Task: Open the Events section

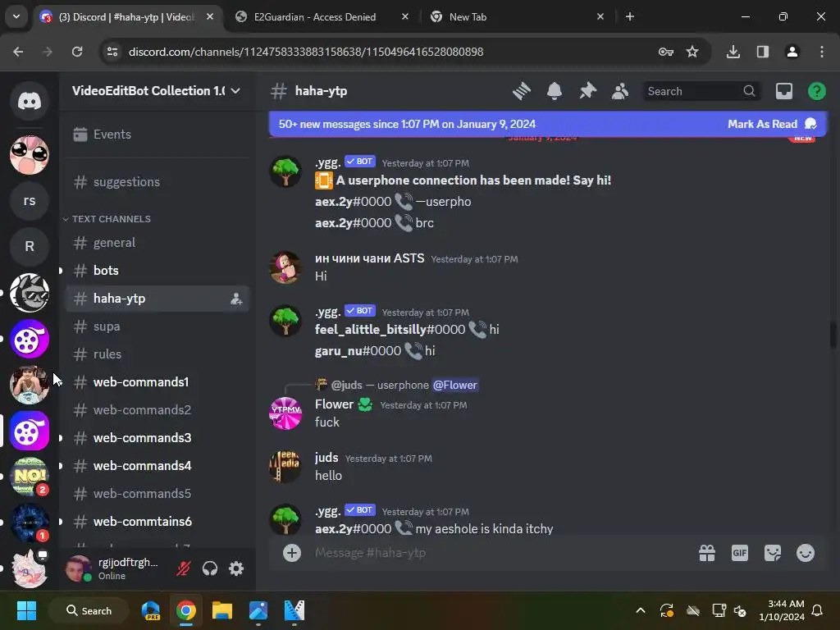Action: coord(157,135)
